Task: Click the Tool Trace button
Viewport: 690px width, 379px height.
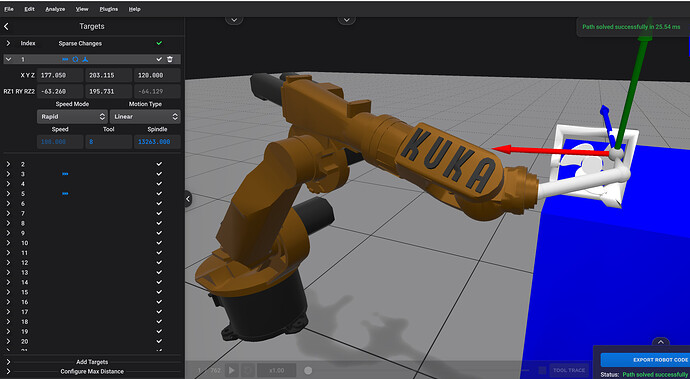Action: [569, 370]
